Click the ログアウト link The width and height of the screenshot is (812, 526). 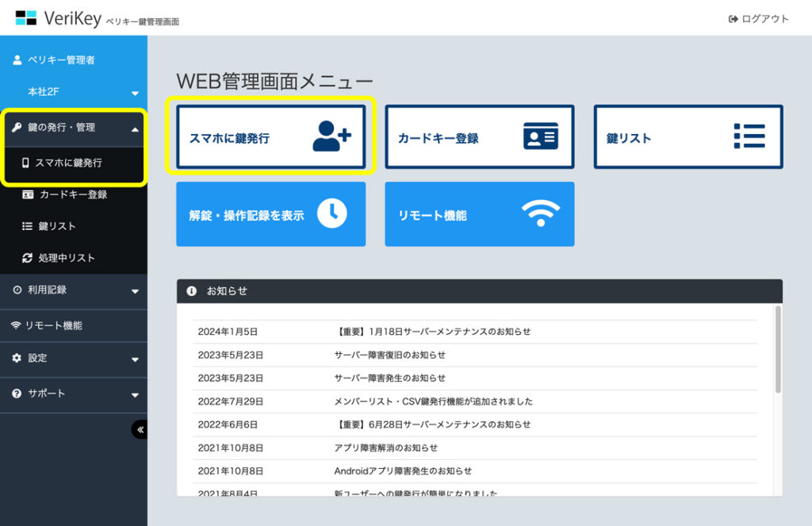pos(758,19)
